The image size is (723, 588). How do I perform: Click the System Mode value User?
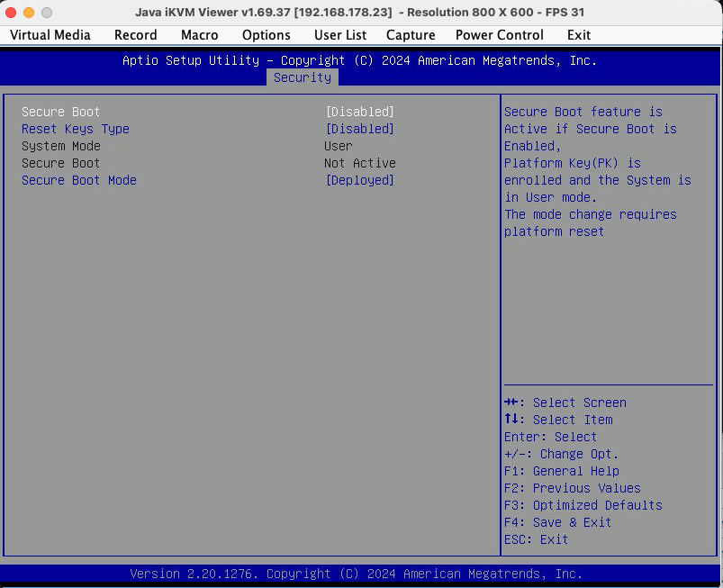(338, 146)
